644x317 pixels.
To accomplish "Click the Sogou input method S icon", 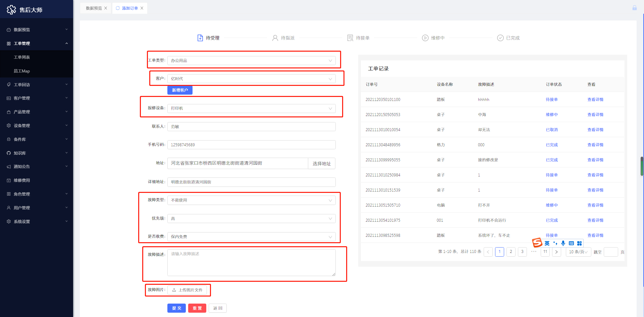I will pos(537,243).
